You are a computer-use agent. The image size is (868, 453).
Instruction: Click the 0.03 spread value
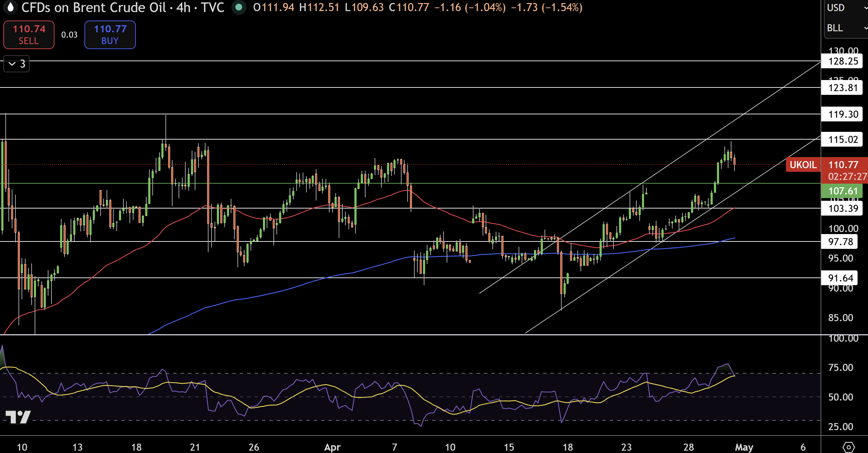(x=69, y=35)
